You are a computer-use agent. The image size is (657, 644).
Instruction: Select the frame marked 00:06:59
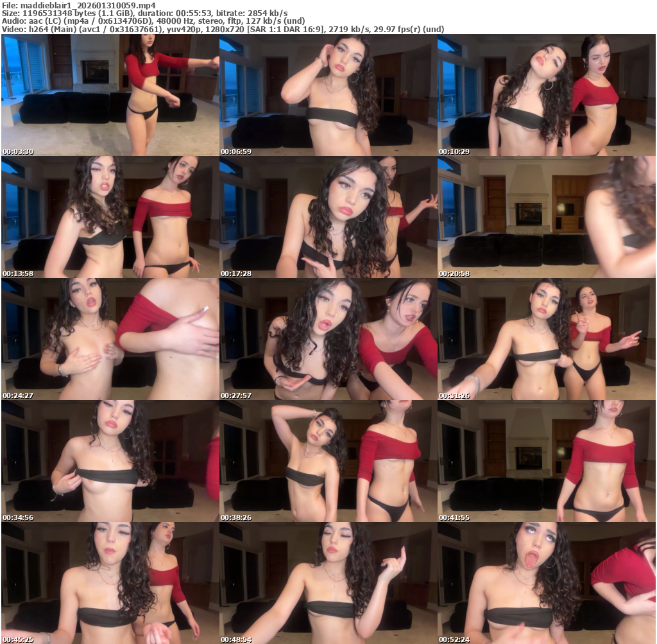(328, 95)
